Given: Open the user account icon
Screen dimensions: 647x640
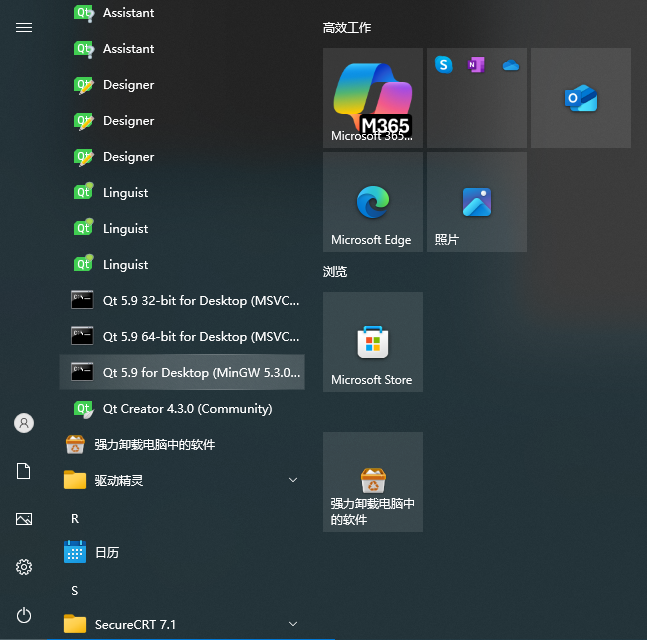Looking at the screenshot, I should coord(24,423).
